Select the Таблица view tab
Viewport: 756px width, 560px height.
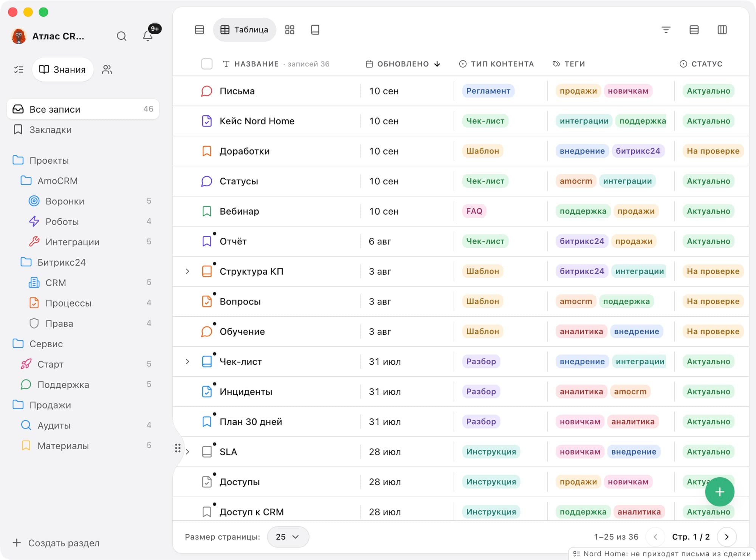[245, 30]
